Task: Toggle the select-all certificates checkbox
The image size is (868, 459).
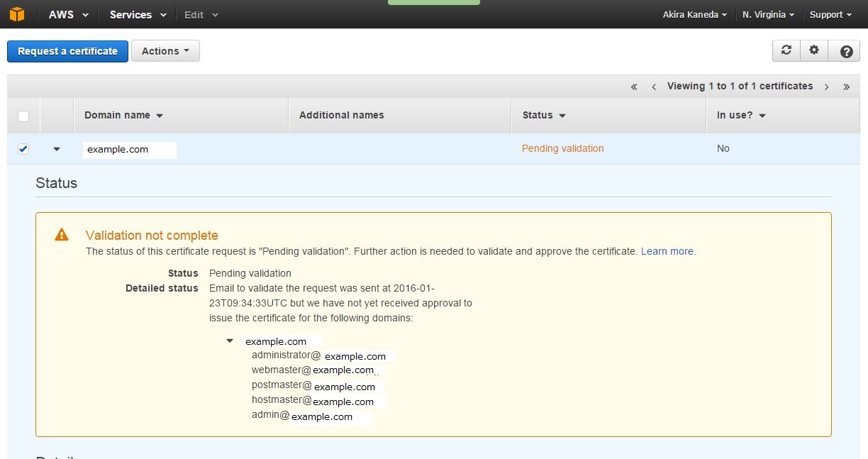Action: pyautogui.click(x=23, y=116)
